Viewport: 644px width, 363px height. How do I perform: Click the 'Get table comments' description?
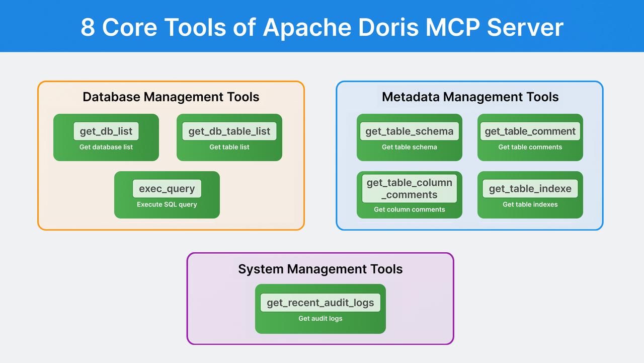pos(530,147)
